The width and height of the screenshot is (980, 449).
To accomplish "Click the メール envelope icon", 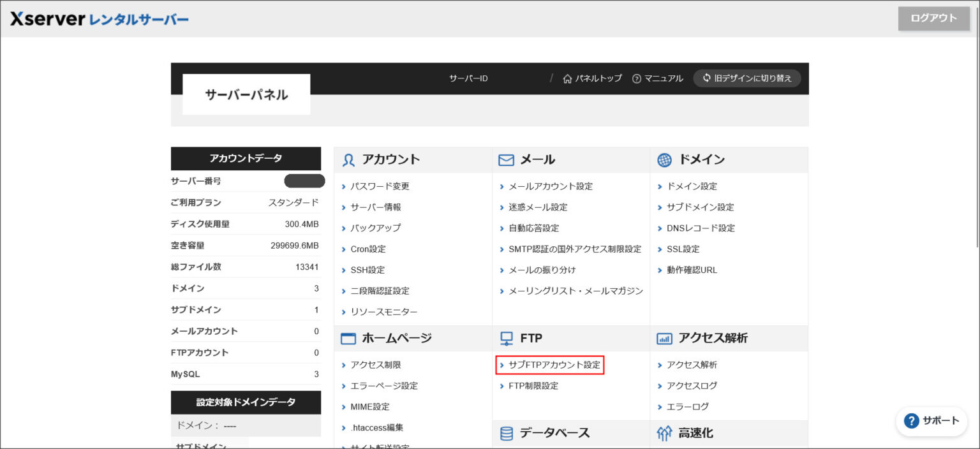I will (x=507, y=160).
